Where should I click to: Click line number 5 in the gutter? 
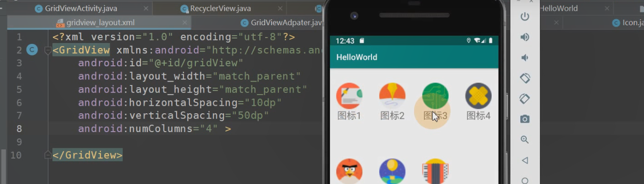(x=19, y=89)
